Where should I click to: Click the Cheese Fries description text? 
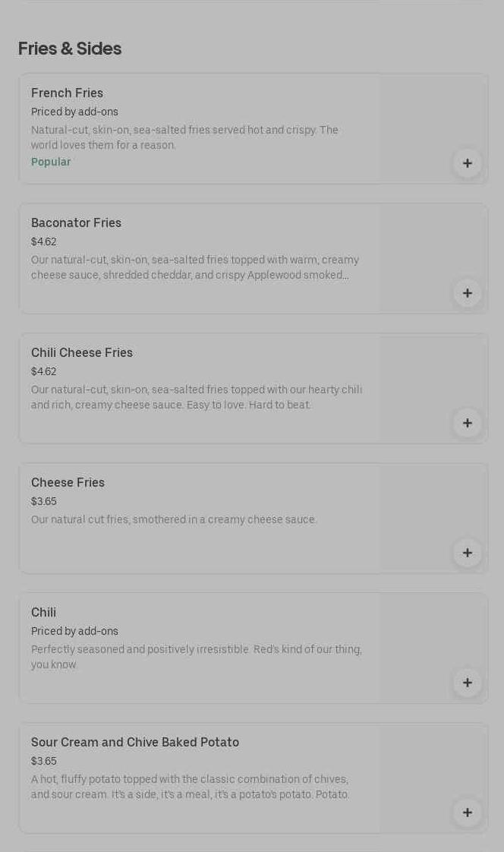pos(174,520)
